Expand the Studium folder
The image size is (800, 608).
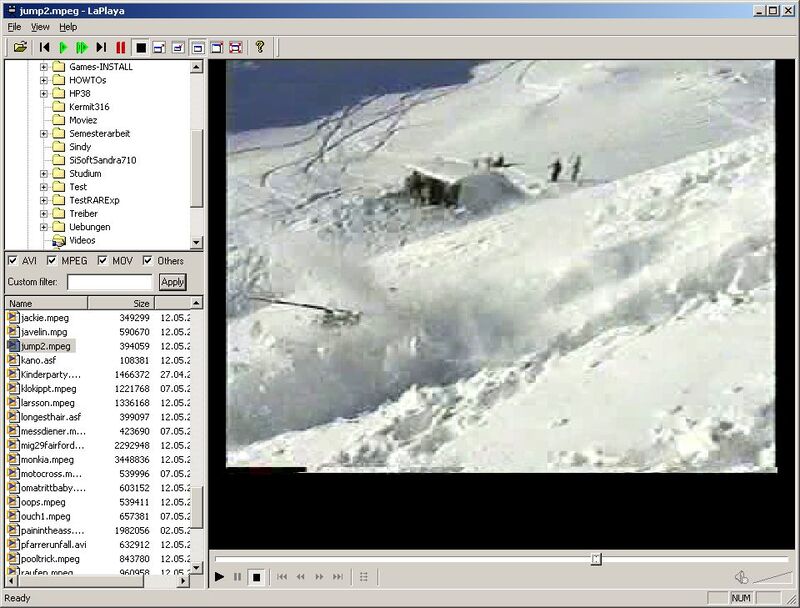(44, 173)
